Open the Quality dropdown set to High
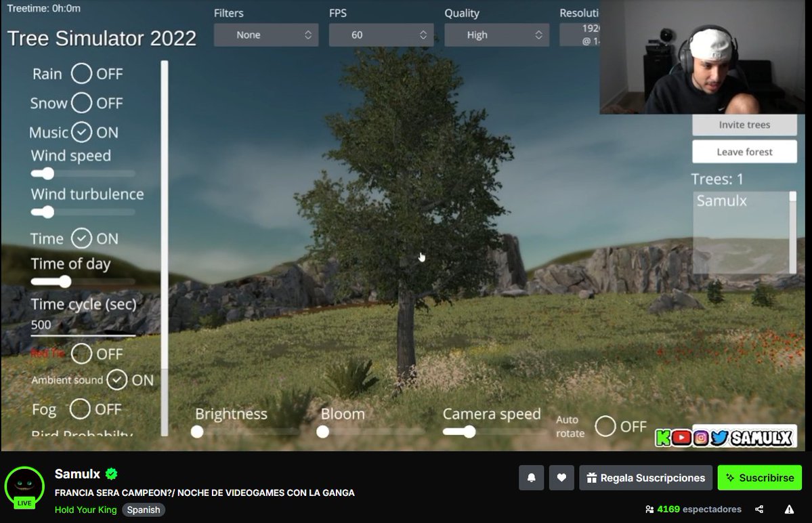Image resolution: width=812 pixels, height=523 pixels. (496, 35)
